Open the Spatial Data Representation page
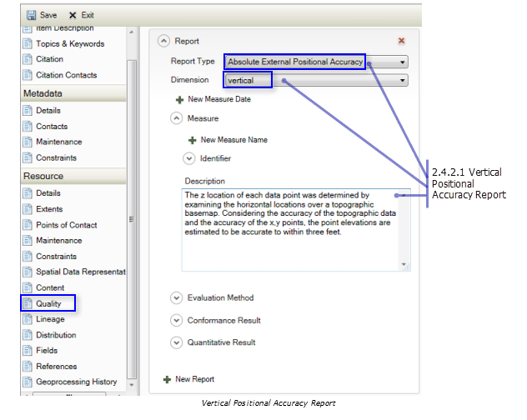The width and height of the screenshot is (527, 420). (x=81, y=272)
